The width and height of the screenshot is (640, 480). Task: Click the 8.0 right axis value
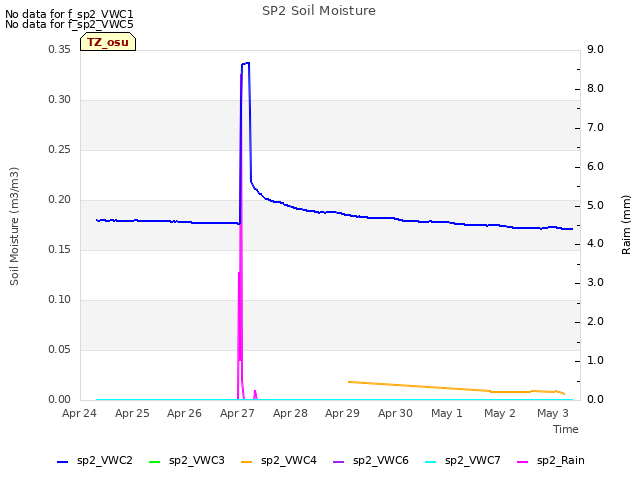[x=596, y=89]
